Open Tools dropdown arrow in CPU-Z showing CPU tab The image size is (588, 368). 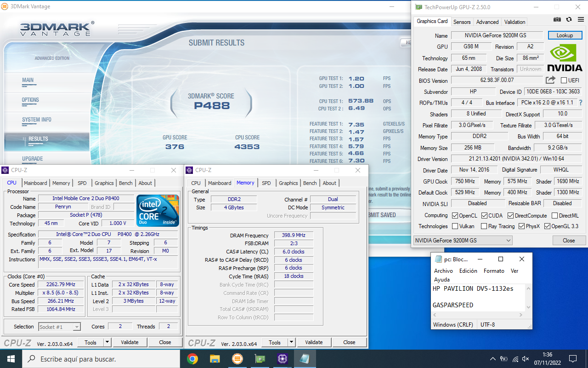click(x=107, y=342)
